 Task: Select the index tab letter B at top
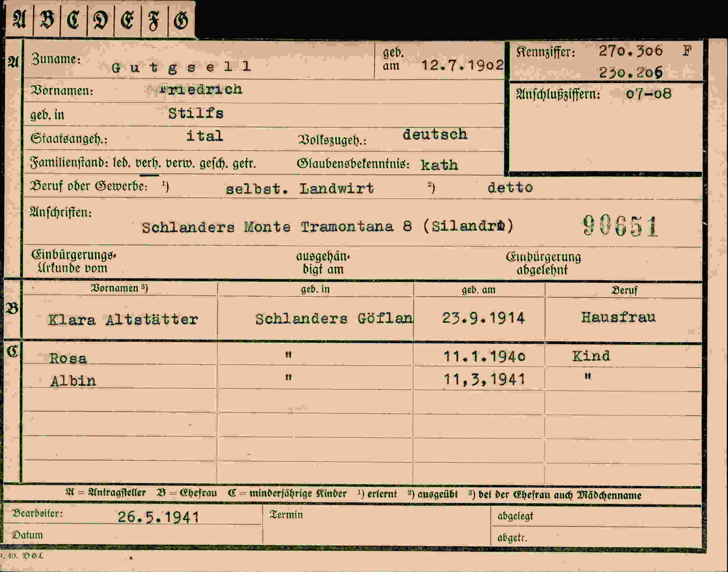point(47,20)
